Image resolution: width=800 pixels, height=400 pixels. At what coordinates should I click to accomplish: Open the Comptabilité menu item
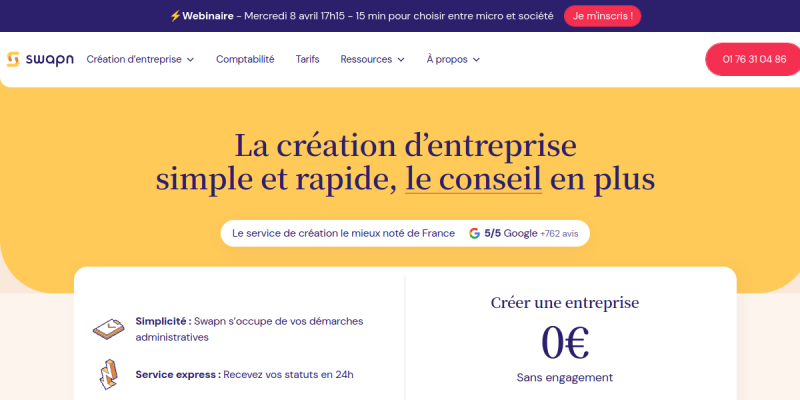click(245, 59)
